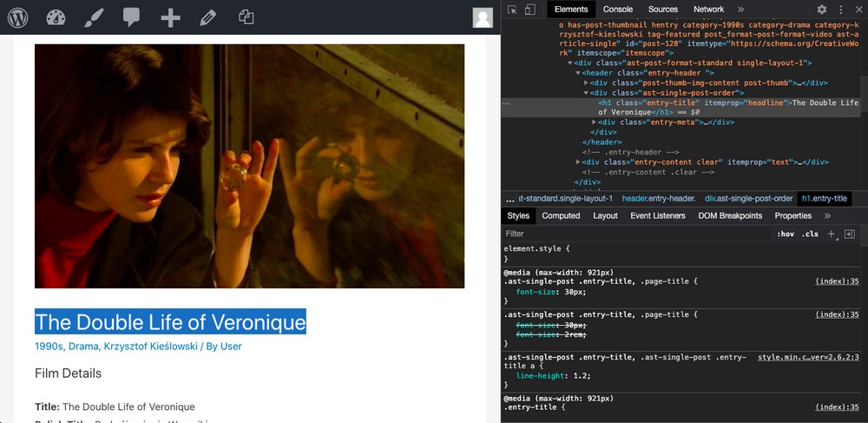Click the element.style rule block
Image resolution: width=868 pixels, height=423 pixels.
click(681, 254)
